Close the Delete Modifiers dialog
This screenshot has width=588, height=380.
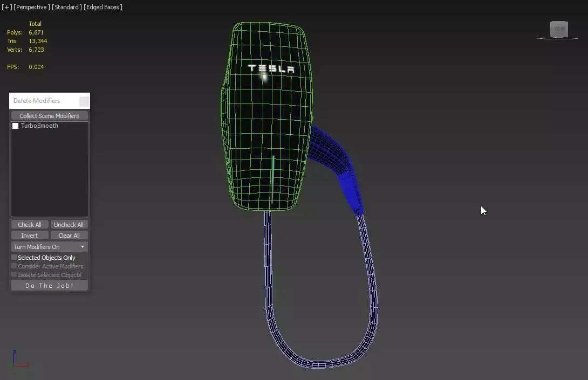click(84, 101)
